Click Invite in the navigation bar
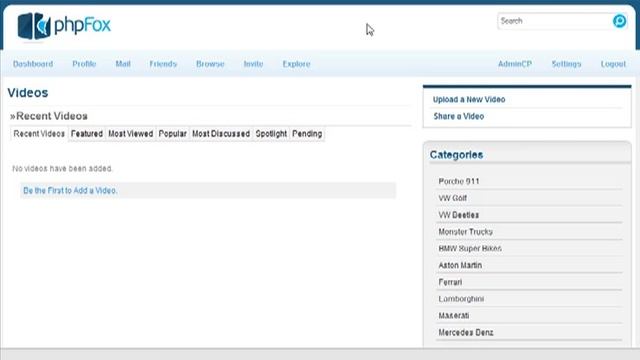Image resolution: width=640 pixels, height=360 pixels. pos(253,64)
